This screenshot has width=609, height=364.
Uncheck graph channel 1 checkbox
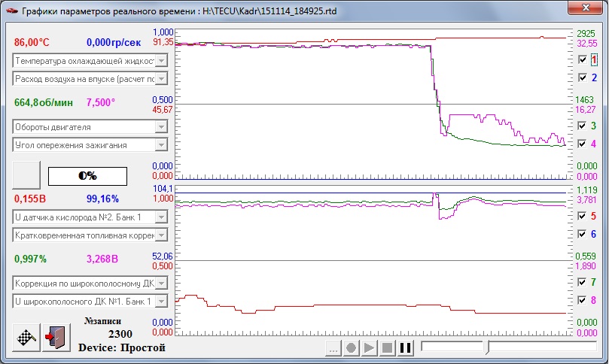[x=583, y=59]
